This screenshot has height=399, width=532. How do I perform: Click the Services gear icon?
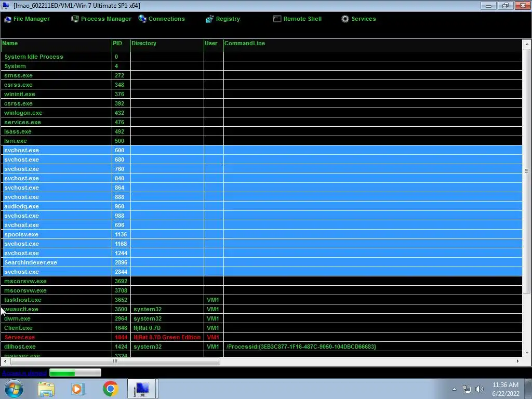pyautogui.click(x=345, y=19)
